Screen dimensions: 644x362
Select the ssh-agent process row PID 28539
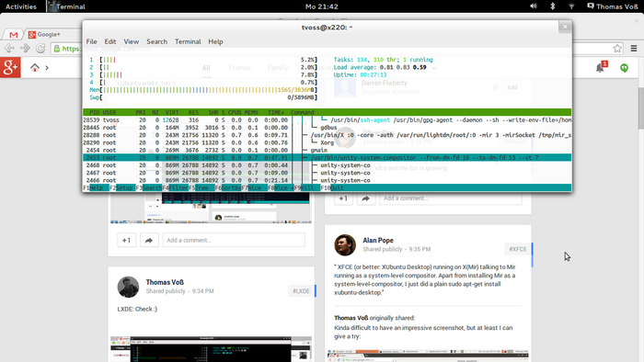click(327, 119)
